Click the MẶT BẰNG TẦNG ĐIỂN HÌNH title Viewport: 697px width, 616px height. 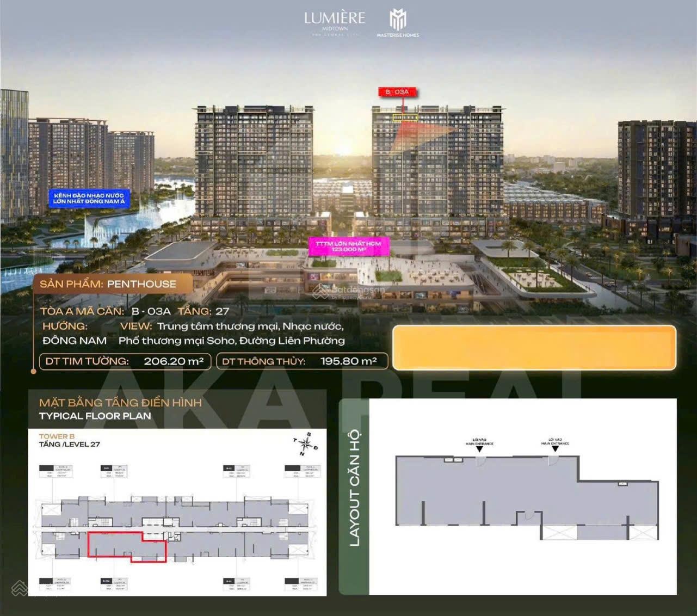pyautogui.click(x=120, y=403)
